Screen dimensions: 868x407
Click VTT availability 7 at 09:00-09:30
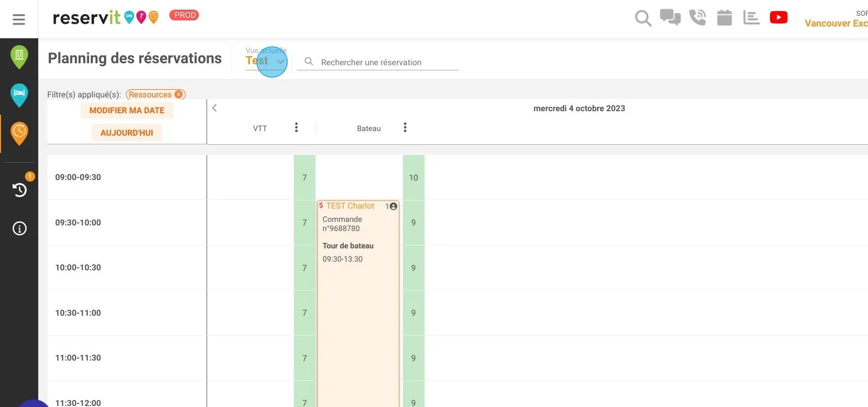(x=304, y=177)
